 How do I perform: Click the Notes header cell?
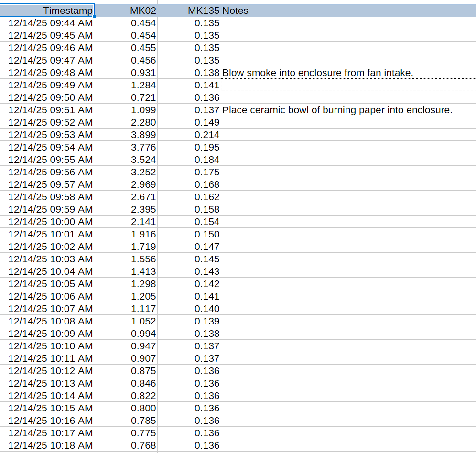coord(348,11)
